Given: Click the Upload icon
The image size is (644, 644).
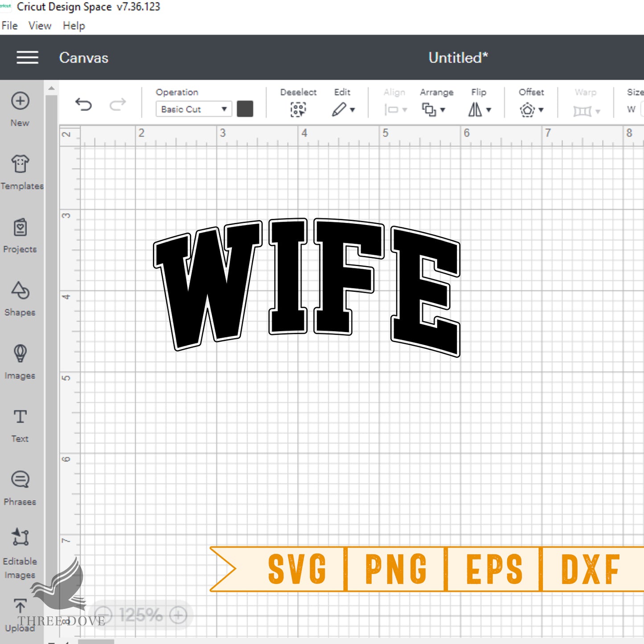Looking at the screenshot, I should pyautogui.click(x=20, y=606).
